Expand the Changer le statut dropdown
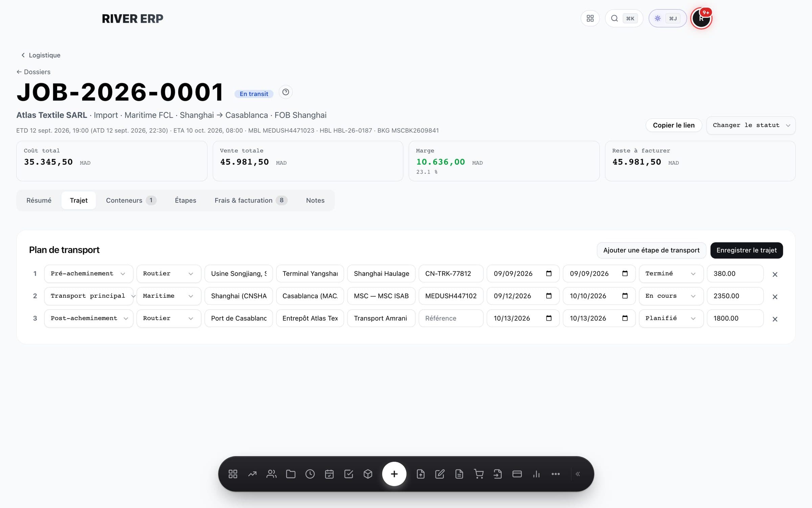The height and width of the screenshot is (508, 812). (x=751, y=125)
